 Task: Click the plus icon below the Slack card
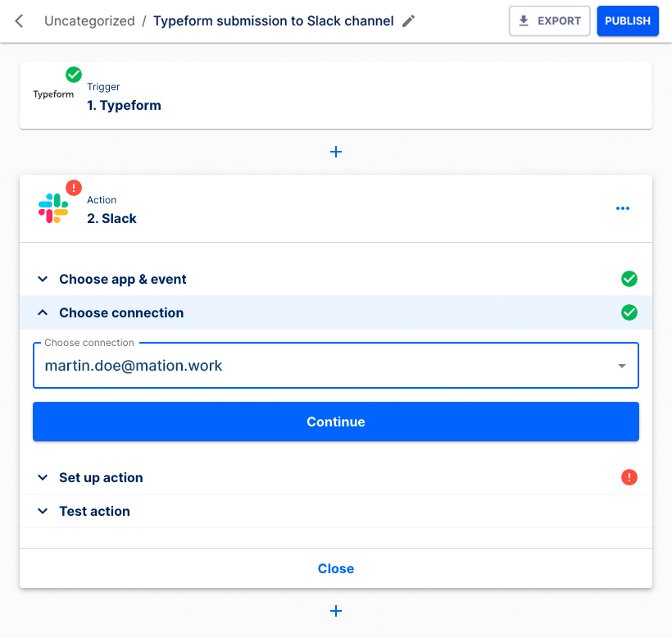click(336, 611)
